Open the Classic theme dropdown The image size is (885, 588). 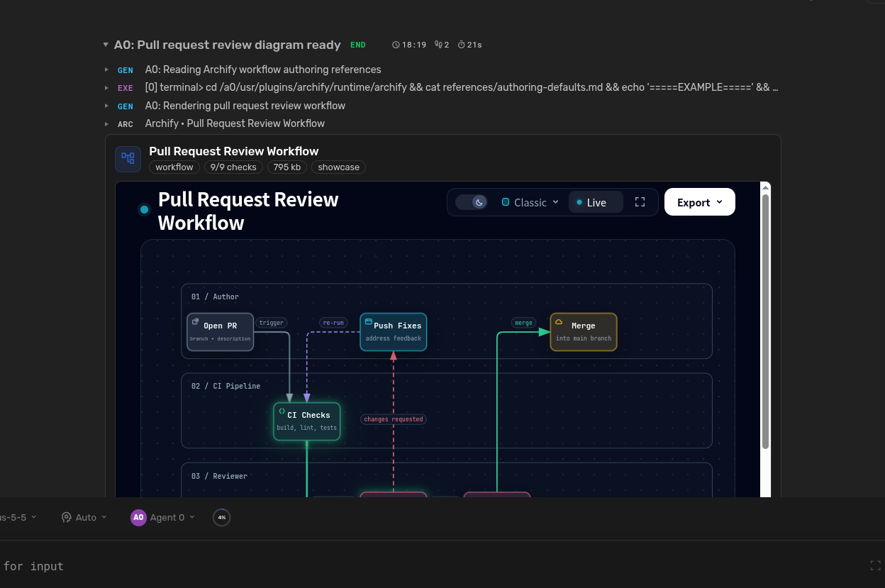pyautogui.click(x=530, y=202)
